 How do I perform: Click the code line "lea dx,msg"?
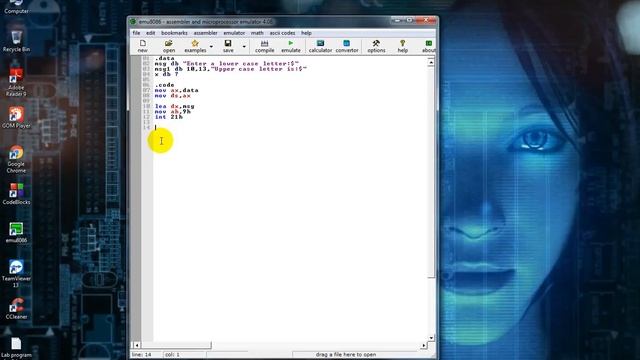point(175,106)
